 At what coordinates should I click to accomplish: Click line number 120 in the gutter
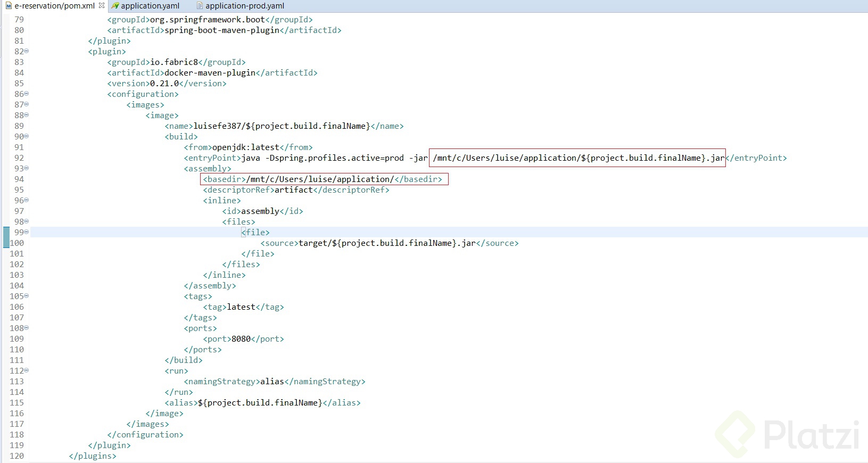pos(16,456)
